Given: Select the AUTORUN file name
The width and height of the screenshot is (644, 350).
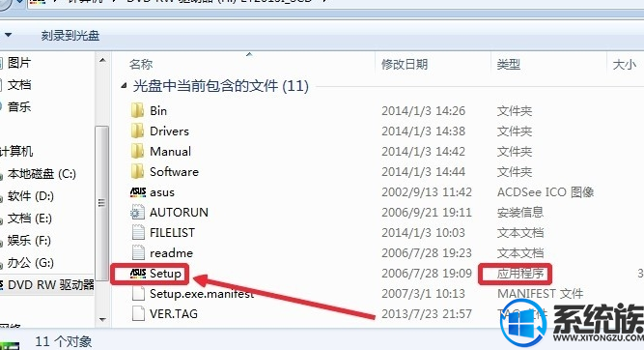Looking at the screenshot, I should [179, 212].
